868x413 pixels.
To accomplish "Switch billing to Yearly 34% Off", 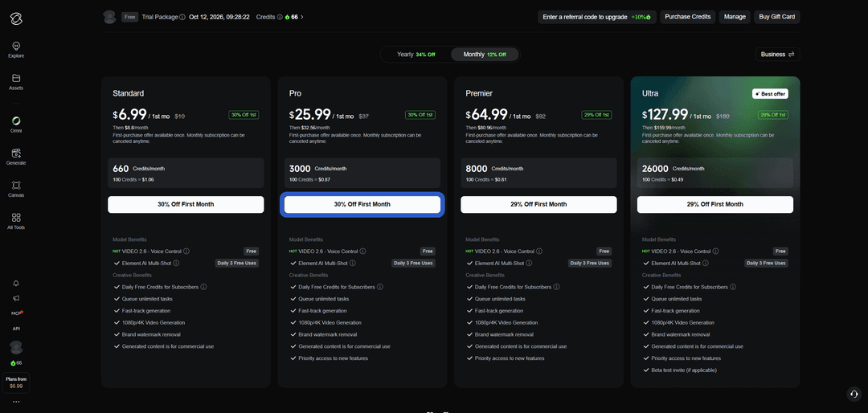I will (x=416, y=55).
